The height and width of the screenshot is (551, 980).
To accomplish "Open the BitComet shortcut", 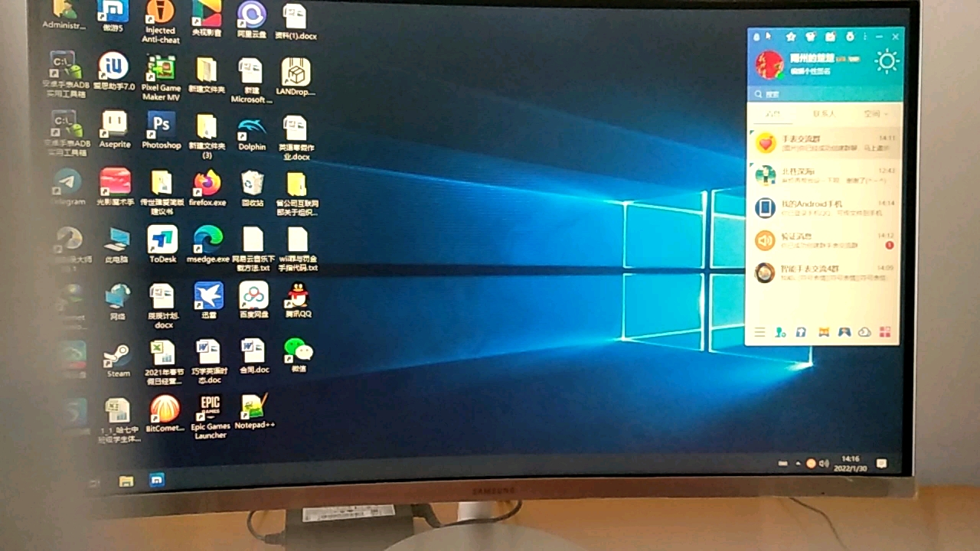I will pyautogui.click(x=165, y=414).
